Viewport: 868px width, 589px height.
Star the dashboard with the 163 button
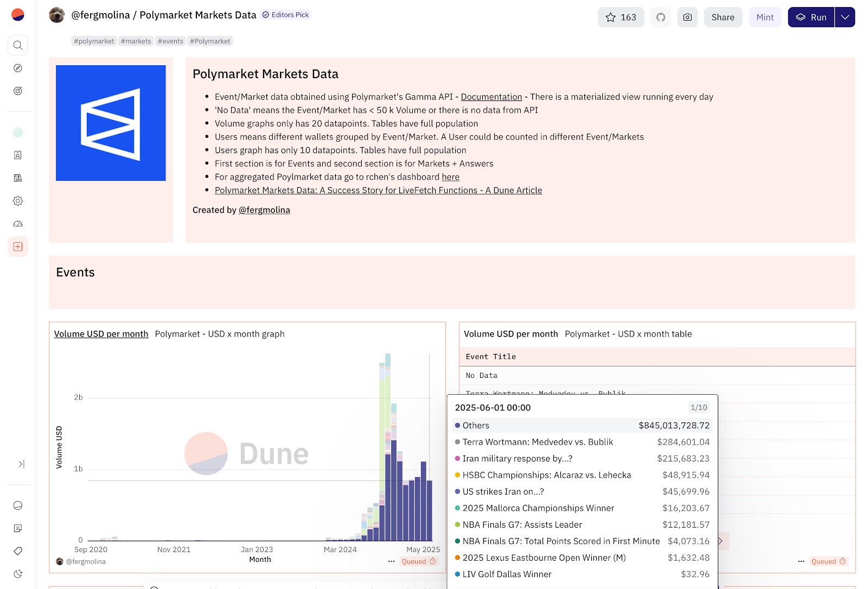tap(621, 17)
